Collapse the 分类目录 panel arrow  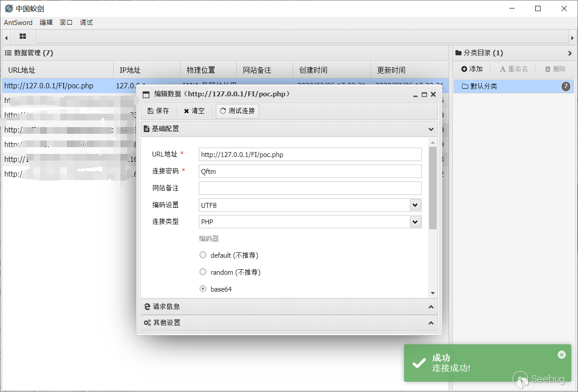point(570,53)
